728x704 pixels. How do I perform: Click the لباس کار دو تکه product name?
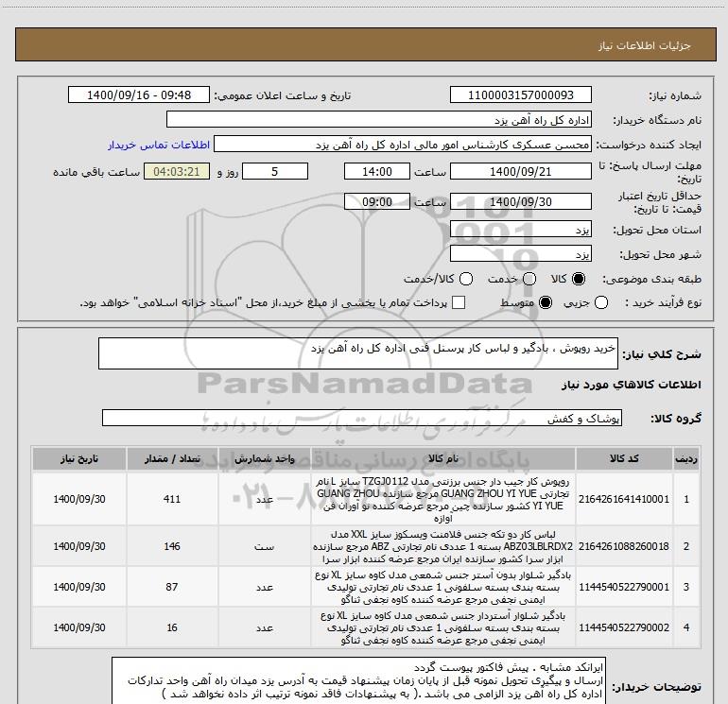[x=442, y=546]
